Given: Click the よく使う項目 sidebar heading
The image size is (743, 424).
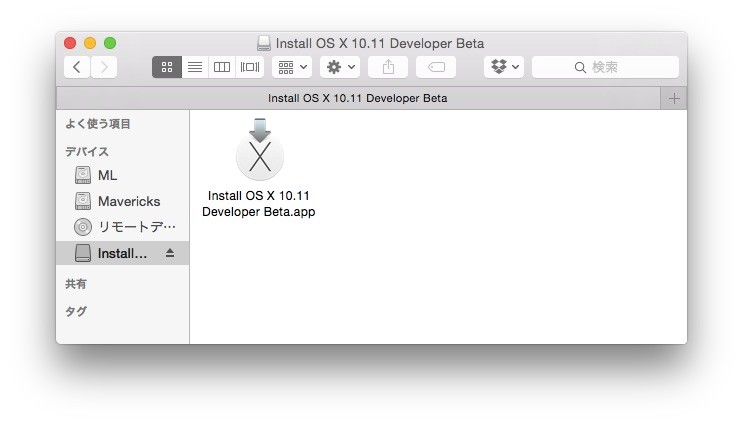Looking at the screenshot, I should point(98,124).
